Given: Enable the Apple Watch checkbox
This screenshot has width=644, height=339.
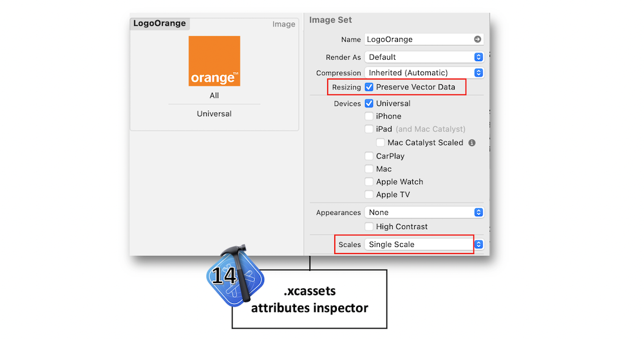Looking at the screenshot, I should pos(369,182).
